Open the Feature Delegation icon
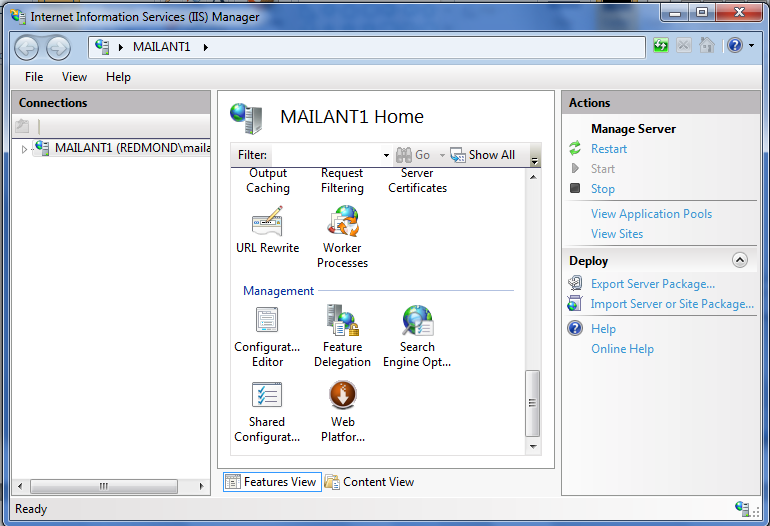This screenshot has height=526, width=770. coord(343,320)
